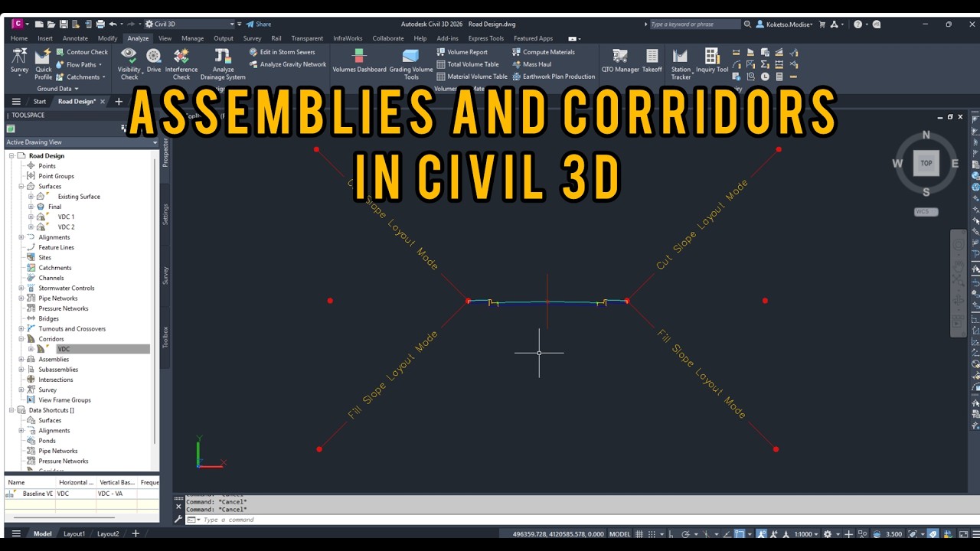Image resolution: width=980 pixels, height=551 pixels.
Task: Click the WCS label below the ViewCube
Action: tap(926, 212)
